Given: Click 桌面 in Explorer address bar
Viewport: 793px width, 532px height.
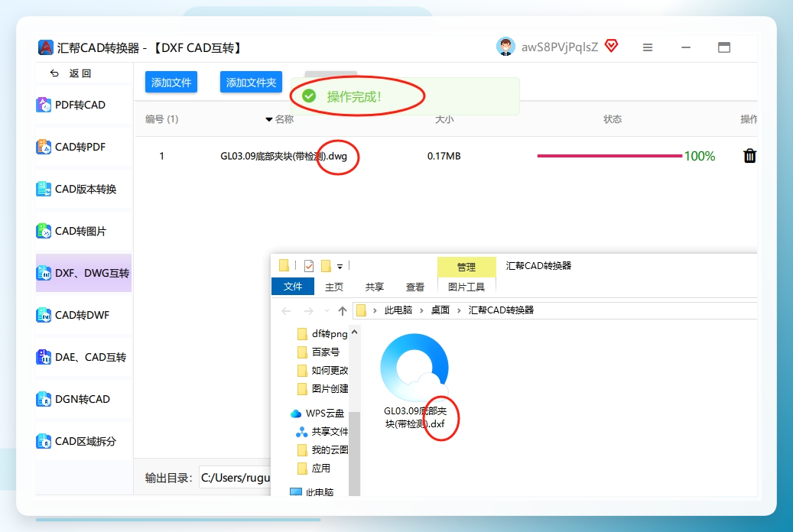Looking at the screenshot, I should click(440, 310).
